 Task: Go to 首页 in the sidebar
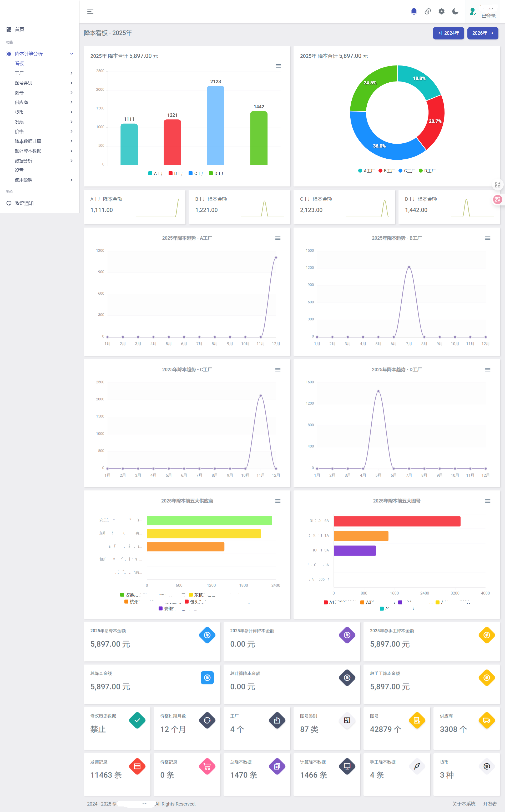click(x=19, y=29)
